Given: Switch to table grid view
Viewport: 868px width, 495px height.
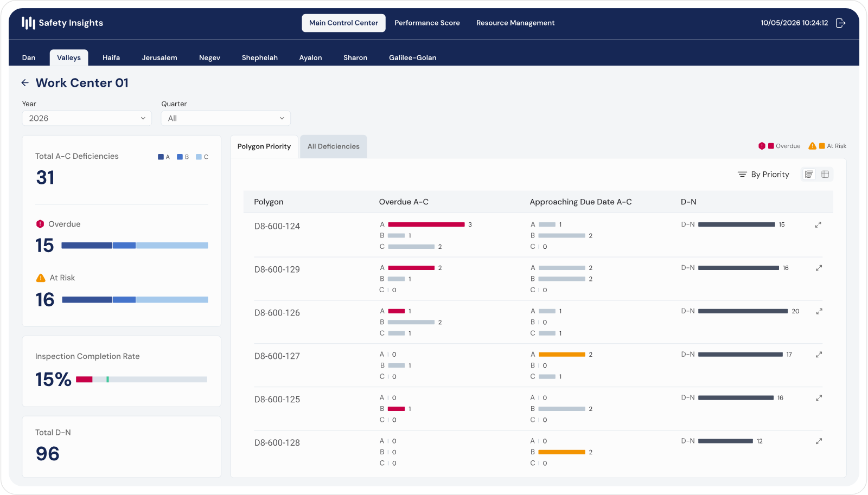Looking at the screenshot, I should pos(825,174).
